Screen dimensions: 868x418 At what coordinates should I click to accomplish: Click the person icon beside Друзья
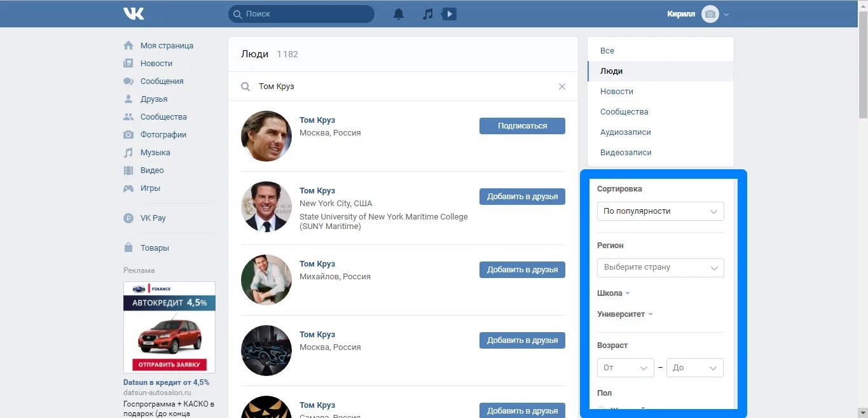pyautogui.click(x=128, y=99)
